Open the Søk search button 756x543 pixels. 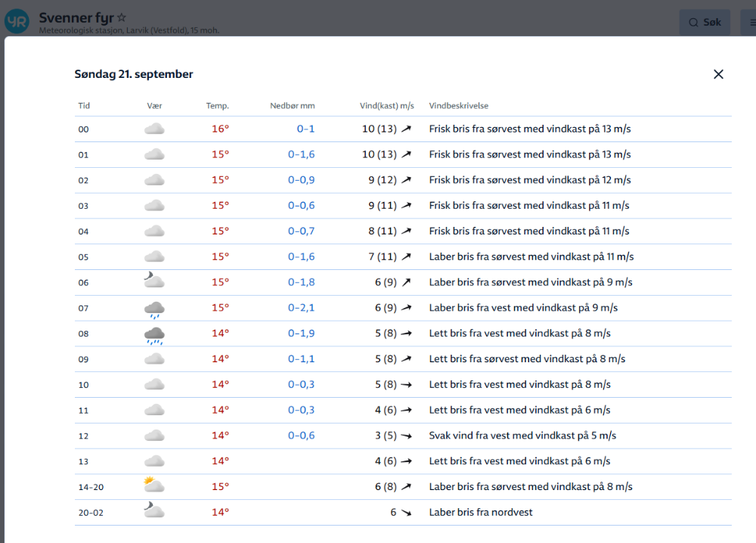704,23
